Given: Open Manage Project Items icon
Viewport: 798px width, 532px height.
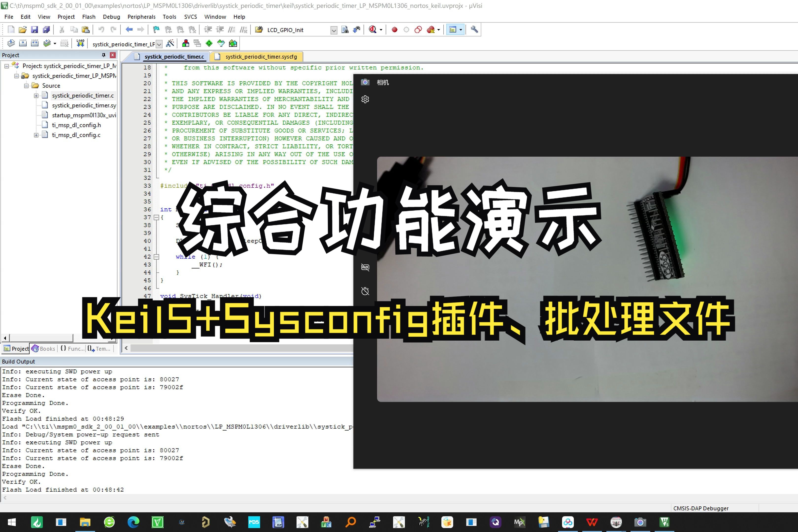Looking at the screenshot, I should (x=186, y=43).
